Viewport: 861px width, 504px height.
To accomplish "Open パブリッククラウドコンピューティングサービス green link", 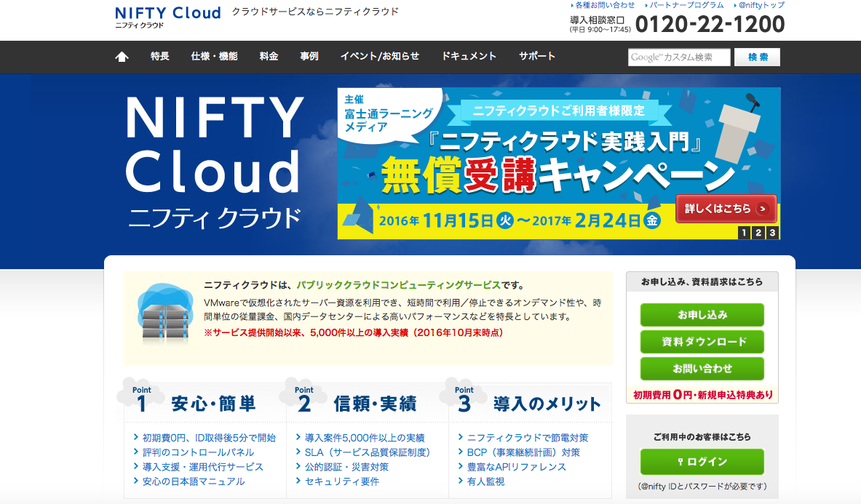I will pos(399,285).
